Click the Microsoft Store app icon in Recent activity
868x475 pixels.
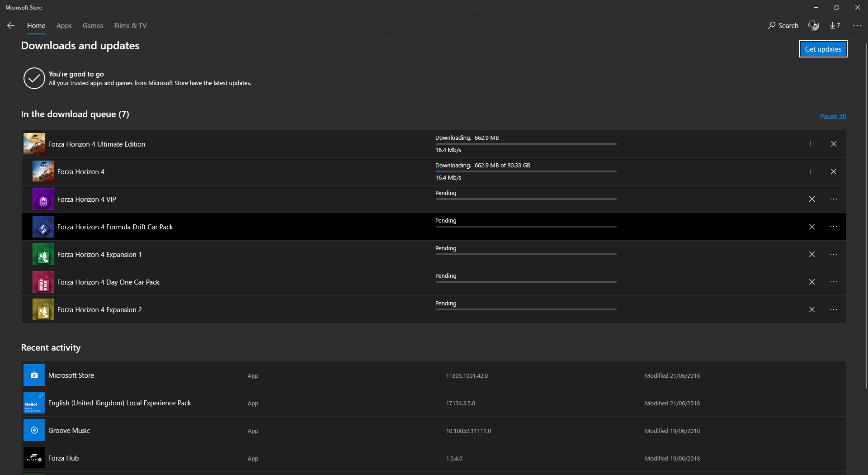[34, 375]
